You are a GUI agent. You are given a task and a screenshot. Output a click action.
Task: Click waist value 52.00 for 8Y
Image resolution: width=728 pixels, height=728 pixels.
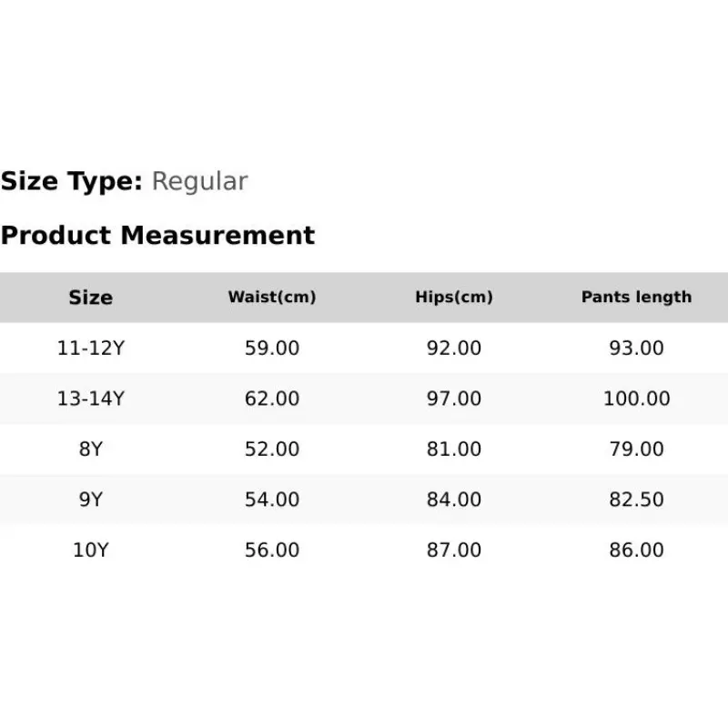click(272, 449)
